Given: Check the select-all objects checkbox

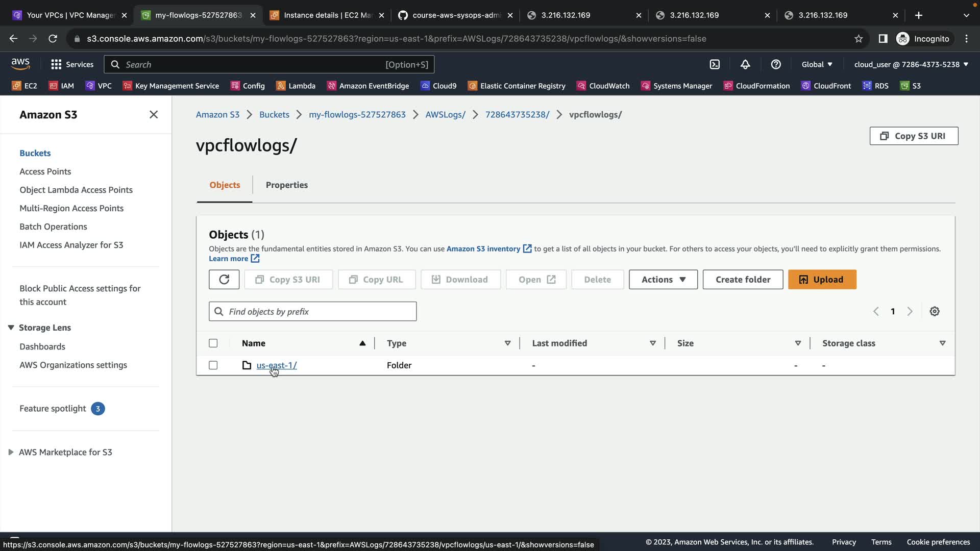Looking at the screenshot, I should [213, 343].
